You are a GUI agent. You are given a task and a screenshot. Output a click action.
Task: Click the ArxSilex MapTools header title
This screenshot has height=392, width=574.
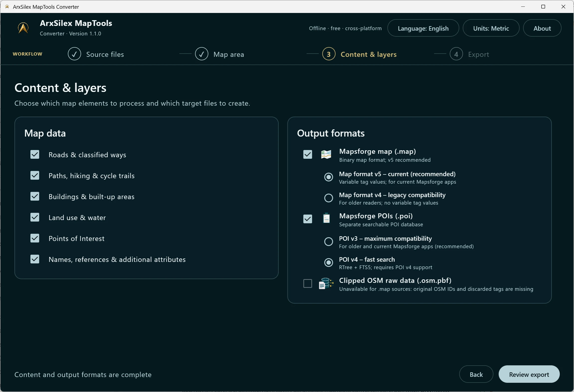click(76, 23)
